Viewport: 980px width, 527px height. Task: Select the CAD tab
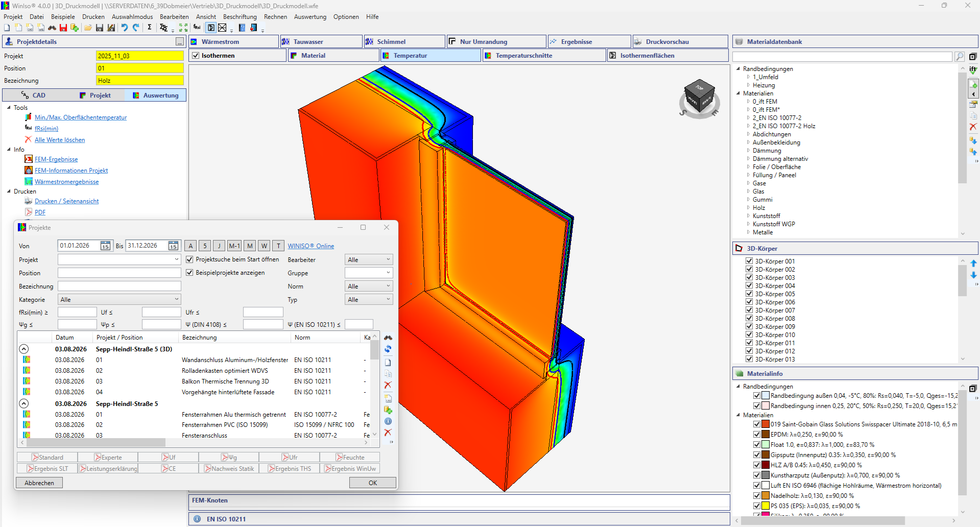(x=33, y=95)
